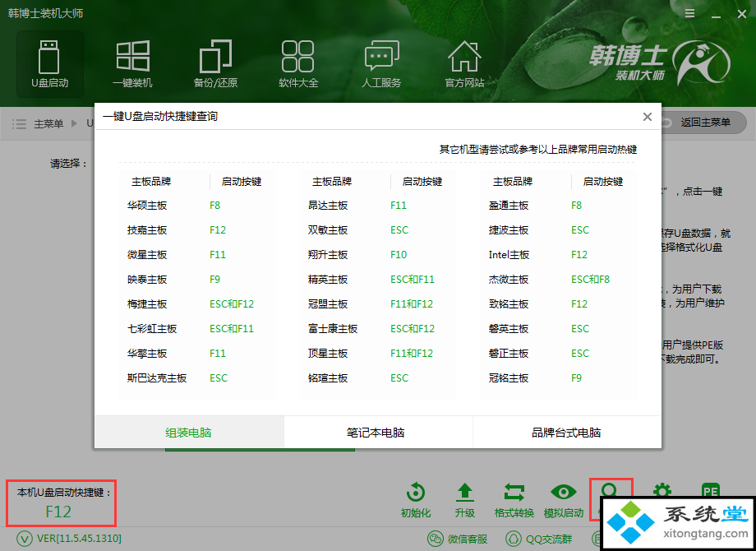Switch to the 组装电脑 tab
The height and width of the screenshot is (551, 756).
coord(189,433)
